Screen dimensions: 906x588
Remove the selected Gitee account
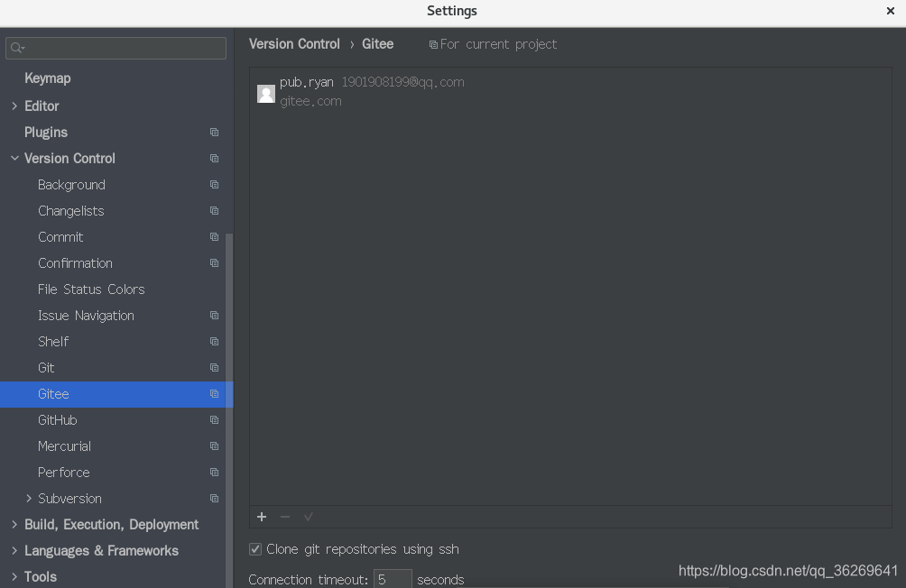coord(285,517)
